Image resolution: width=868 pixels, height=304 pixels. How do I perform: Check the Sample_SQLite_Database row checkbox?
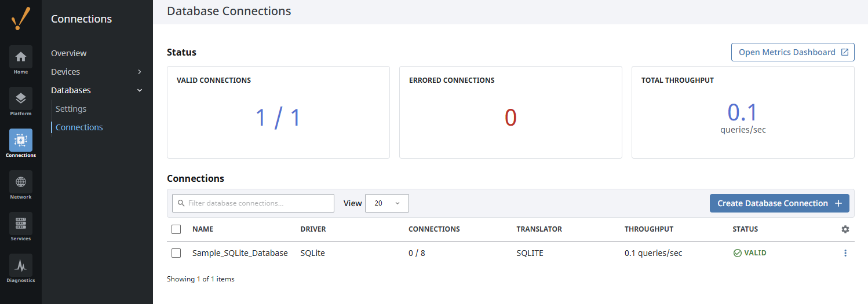(x=176, y=253)
